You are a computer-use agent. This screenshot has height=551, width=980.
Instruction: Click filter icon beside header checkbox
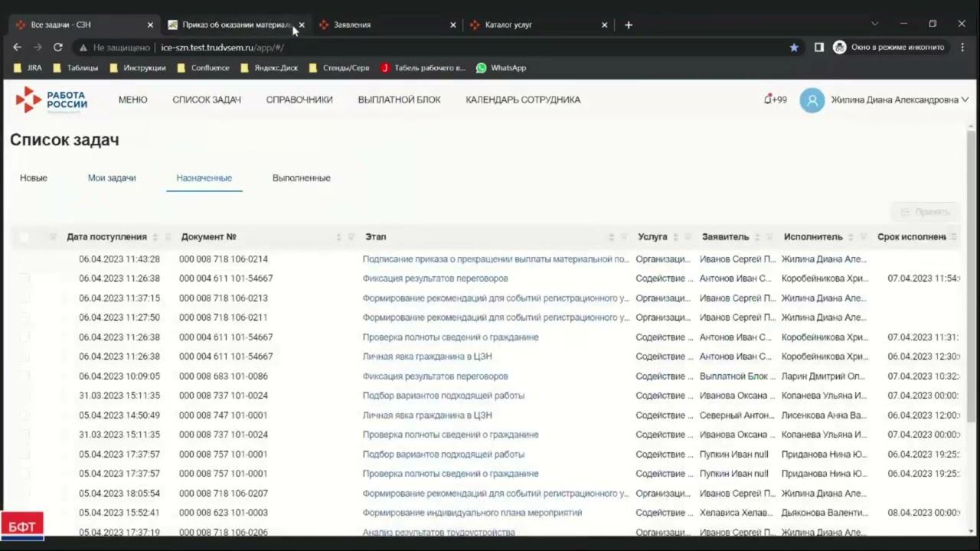coord(53,237)
